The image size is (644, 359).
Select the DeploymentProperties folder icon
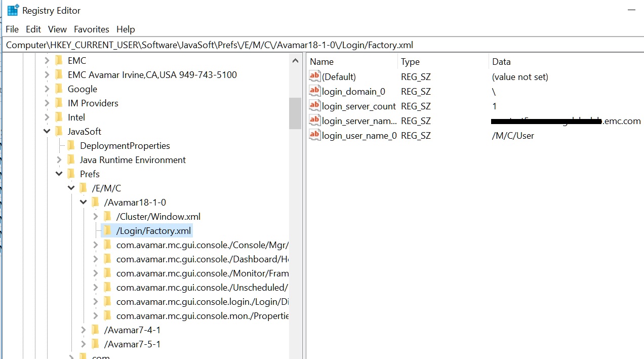tap(70, 145)
